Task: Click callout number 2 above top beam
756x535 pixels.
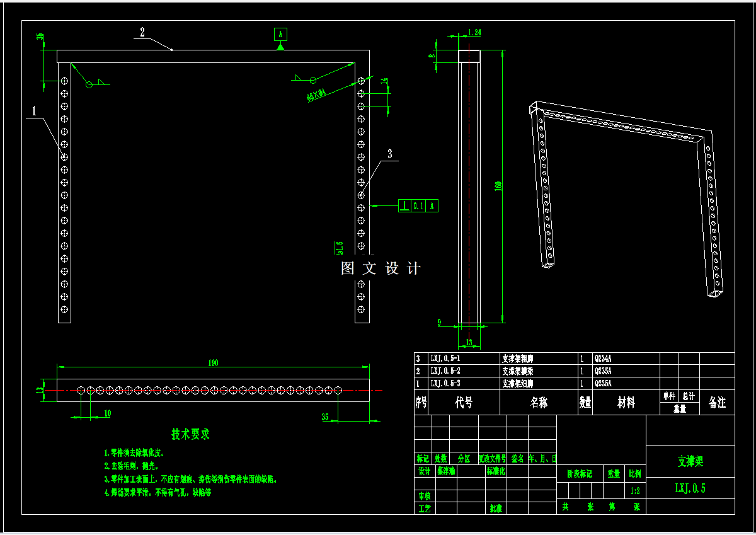Action: 142,33
